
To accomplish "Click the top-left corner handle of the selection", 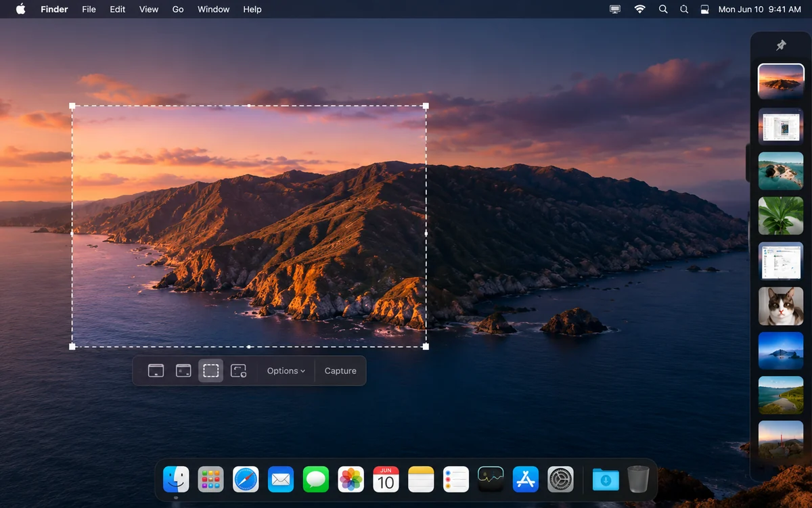I will pos(72,106).
